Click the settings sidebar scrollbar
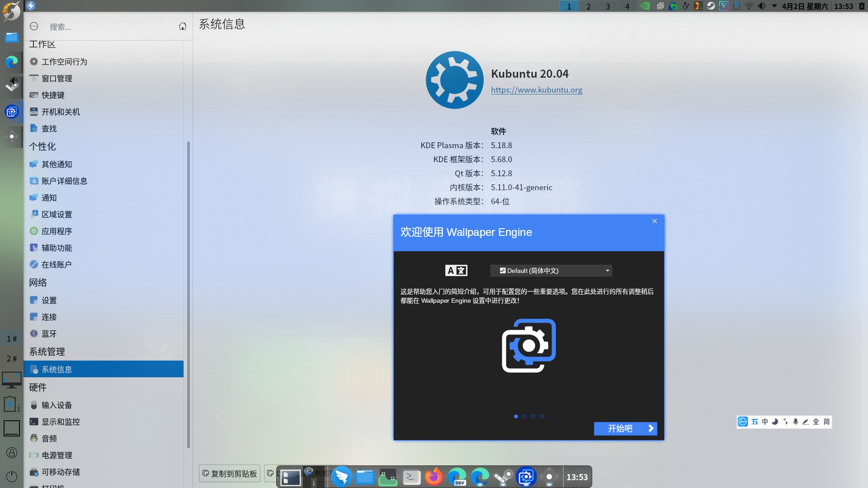The height and width of the screenshot is (488, 868). [188, 295]
